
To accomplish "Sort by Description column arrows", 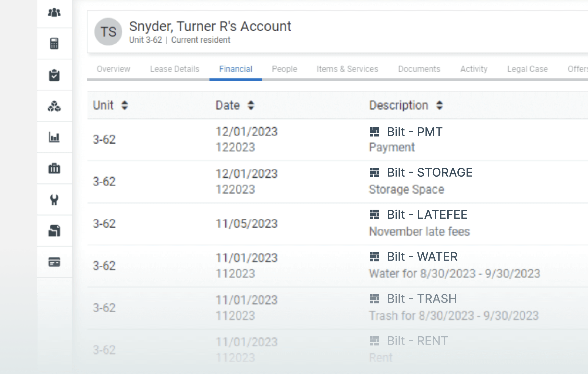I will pos(439,105).
